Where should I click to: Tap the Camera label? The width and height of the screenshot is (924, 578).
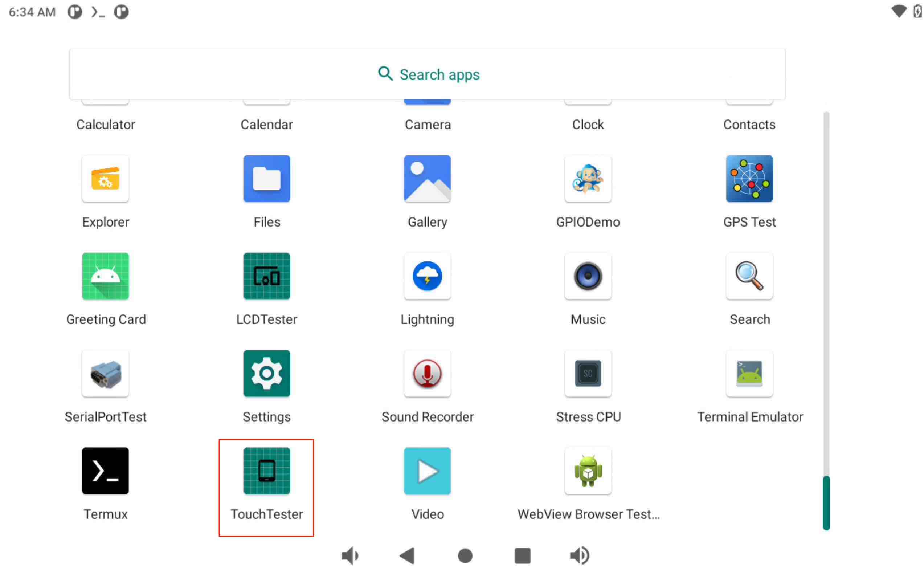pos(428,125)
